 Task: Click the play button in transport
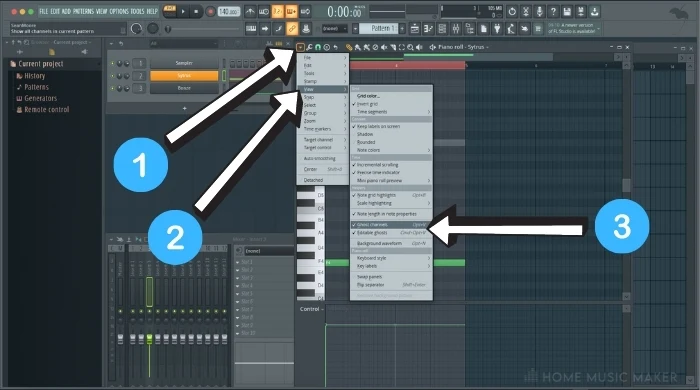point(183,12)
